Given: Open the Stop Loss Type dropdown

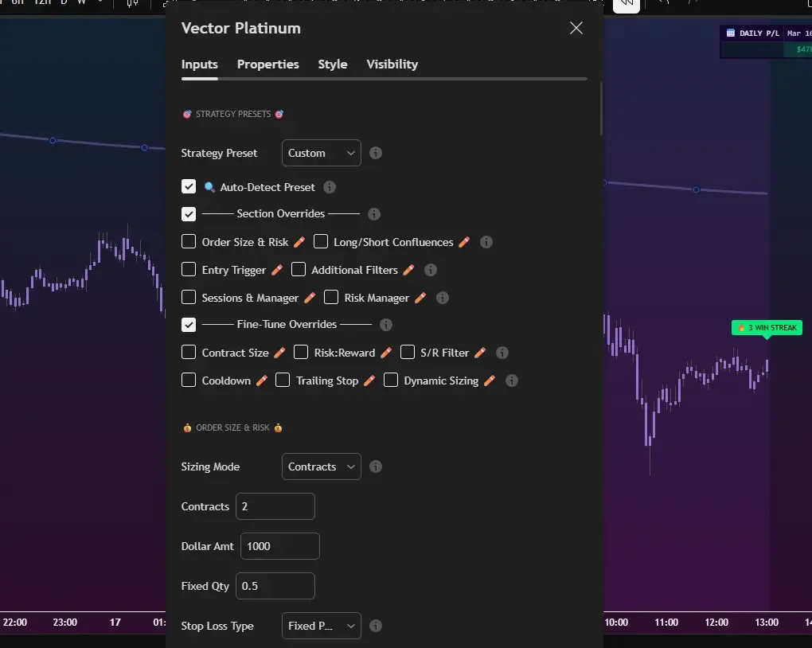Looking at the screenshot, I should pyautogui.click(x=321, y=627).
